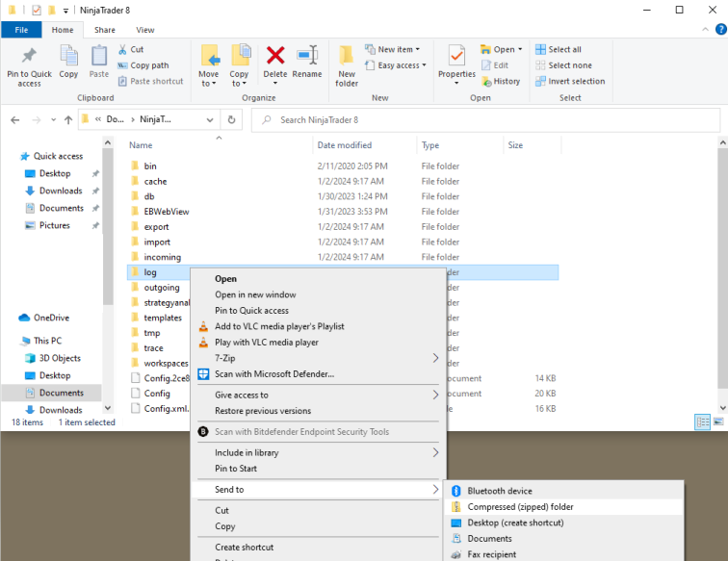
Task: Click Select all in the ribbon
Action: [559, 50]
